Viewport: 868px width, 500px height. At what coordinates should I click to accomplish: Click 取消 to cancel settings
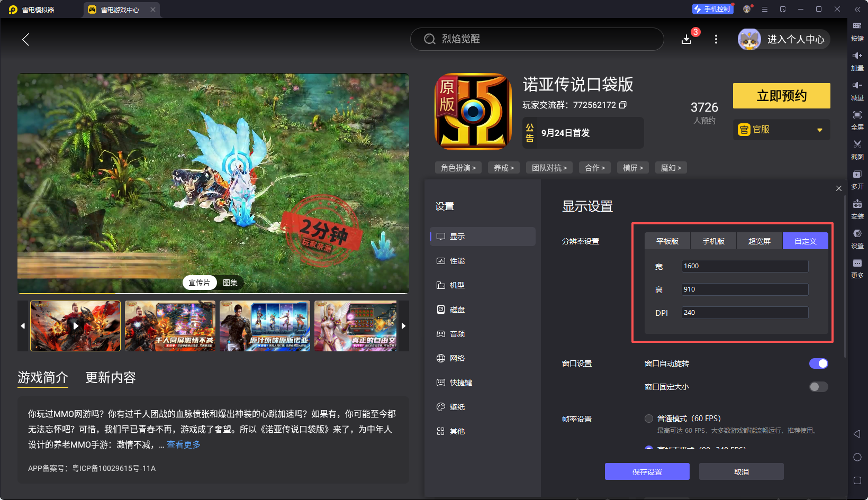742,471
